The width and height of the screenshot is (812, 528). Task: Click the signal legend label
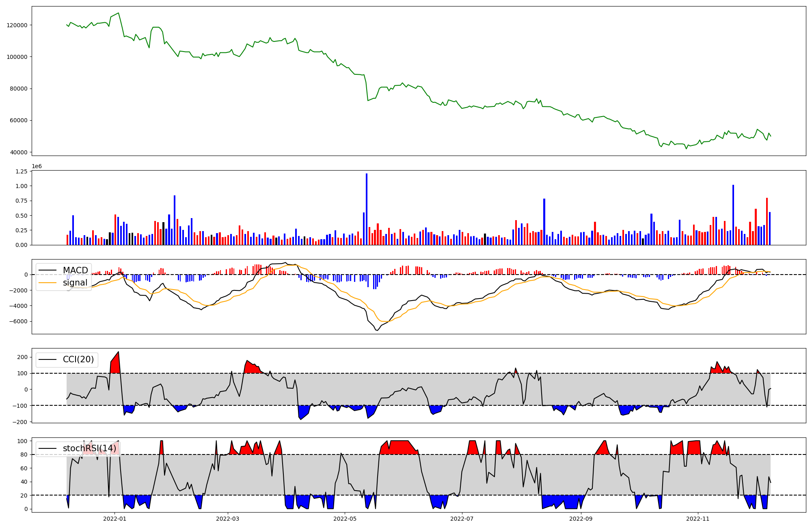[x=75, y=283]
